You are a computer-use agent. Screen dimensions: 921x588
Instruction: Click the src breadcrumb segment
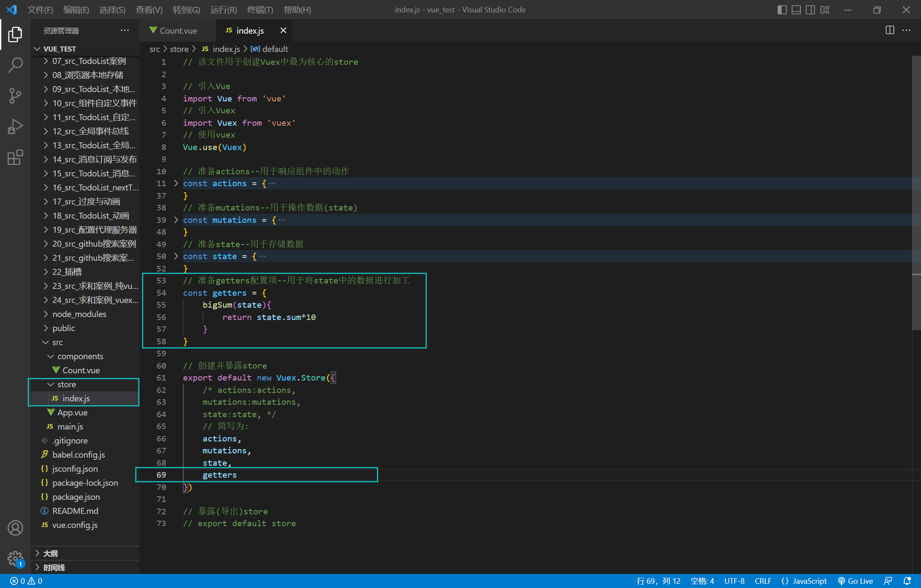pyautogui.click(x=155, y=49)
